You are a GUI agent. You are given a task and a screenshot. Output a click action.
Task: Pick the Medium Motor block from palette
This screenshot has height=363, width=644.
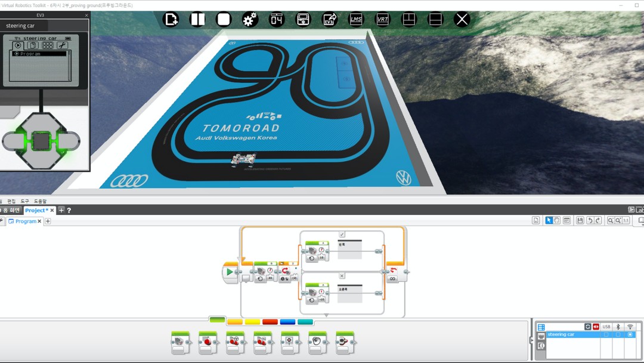(x=180, y=343)
